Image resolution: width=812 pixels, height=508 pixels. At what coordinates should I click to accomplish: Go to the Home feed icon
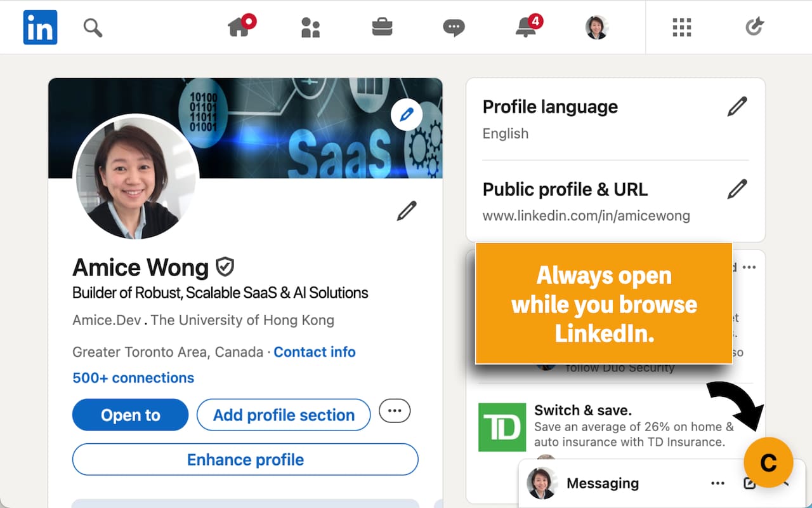point(239,27)
